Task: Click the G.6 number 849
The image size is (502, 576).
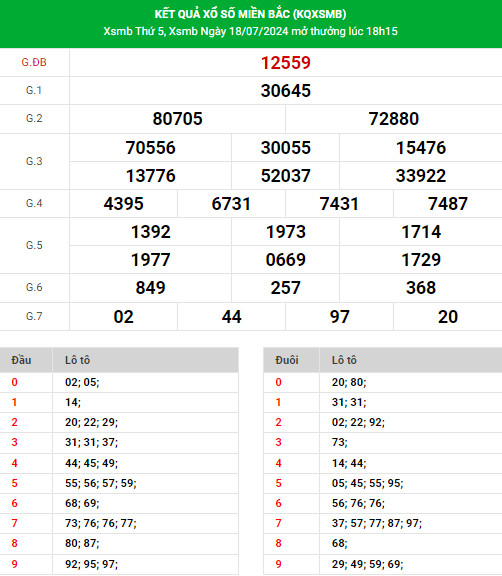Action: 151,288
